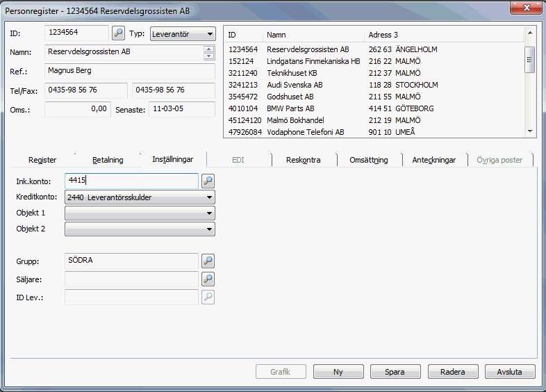This screenshot has width=546, height=392.
Task: Go to the Reskontra tab
Action: pos(303,160)
